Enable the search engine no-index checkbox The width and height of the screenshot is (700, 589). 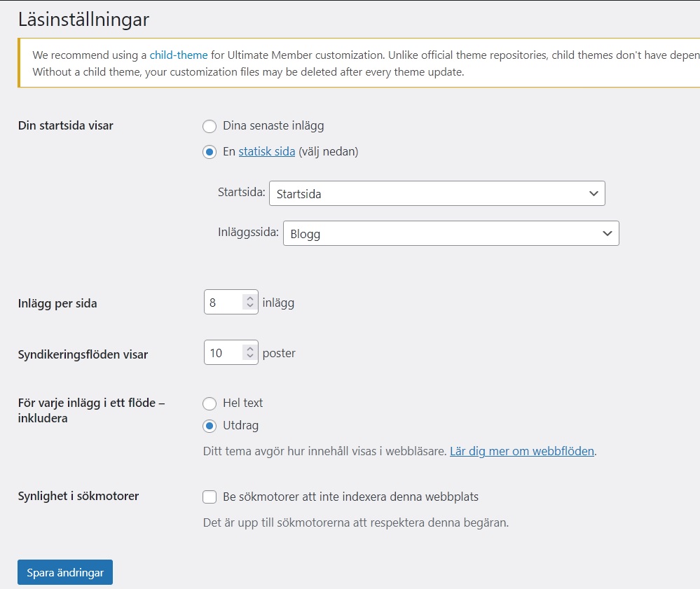(x=209, y=497)
